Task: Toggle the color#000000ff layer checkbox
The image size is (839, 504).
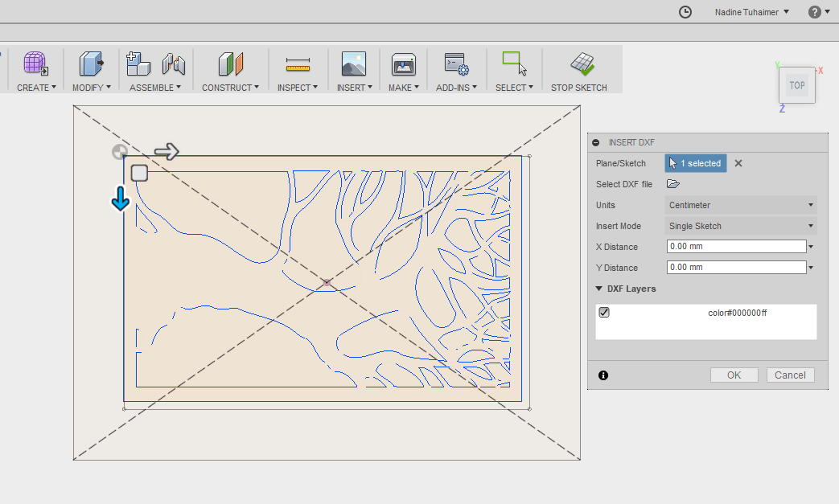Action: coord(604,312)
